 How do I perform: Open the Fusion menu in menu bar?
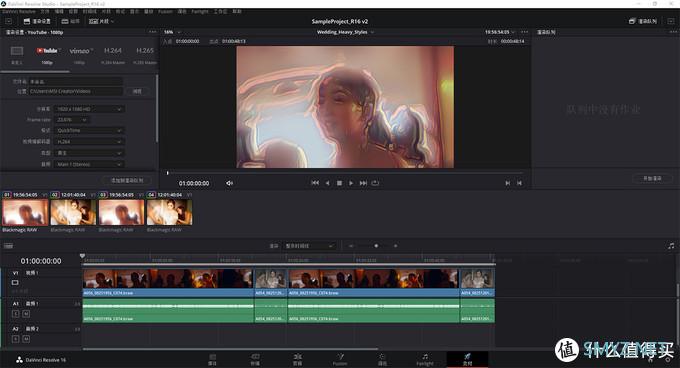pos(165,11)
